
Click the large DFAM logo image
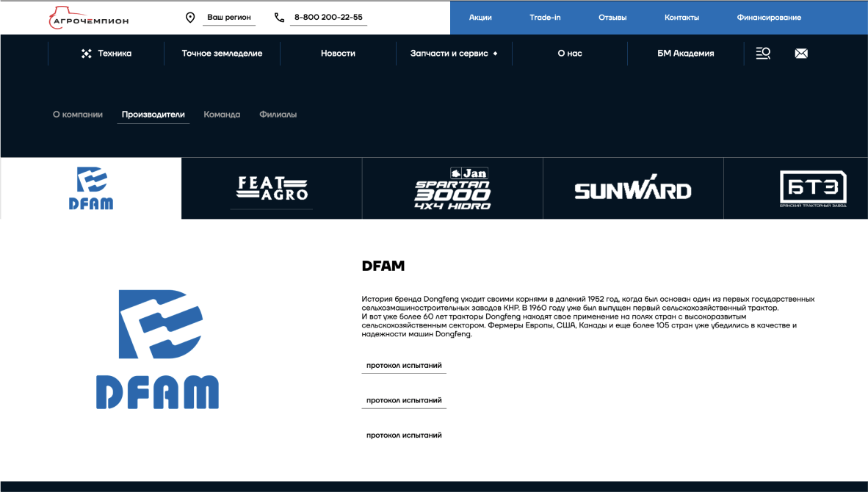(158, 350)
